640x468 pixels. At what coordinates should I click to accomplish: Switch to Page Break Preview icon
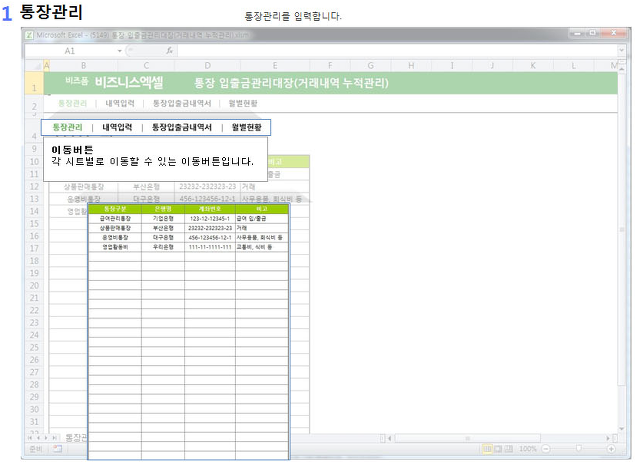(509, 449)
